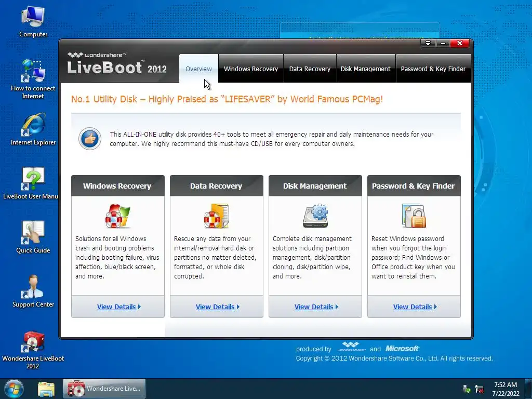Screen dimensions: 532x399
Task: Click the Show desktop strip beside the clock
Action: coord(528,389)
